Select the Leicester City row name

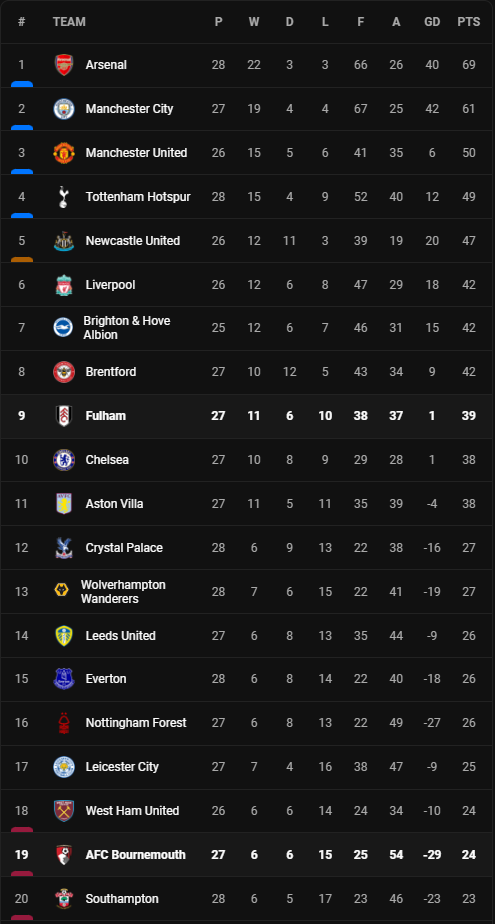122,767
